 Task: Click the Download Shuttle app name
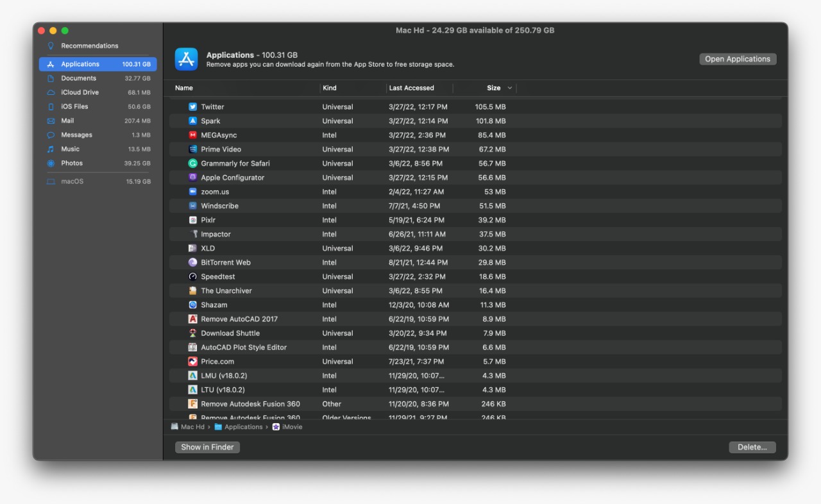tap(230, 333)
